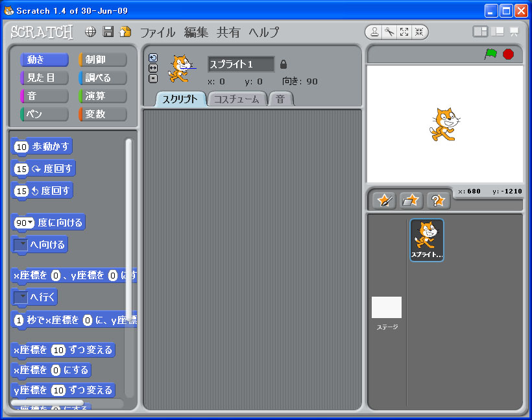Switch to the 音 tab
Viewport: 532px width, 420px height.
point(280,99)
